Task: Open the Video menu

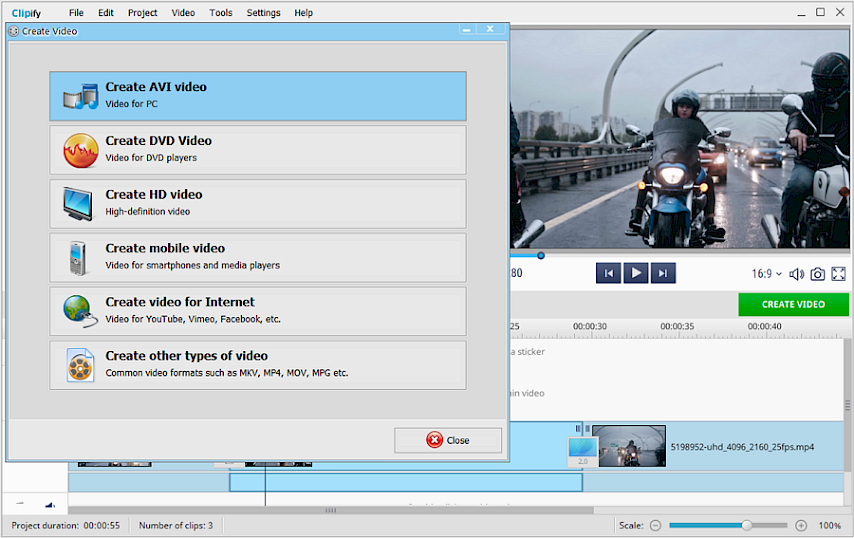Action: click(x=183, y=13)
